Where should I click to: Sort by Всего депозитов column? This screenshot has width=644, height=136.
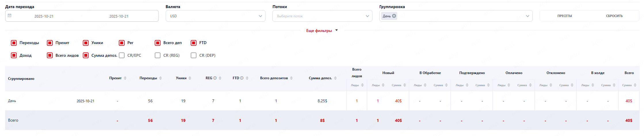pos(291,78)
